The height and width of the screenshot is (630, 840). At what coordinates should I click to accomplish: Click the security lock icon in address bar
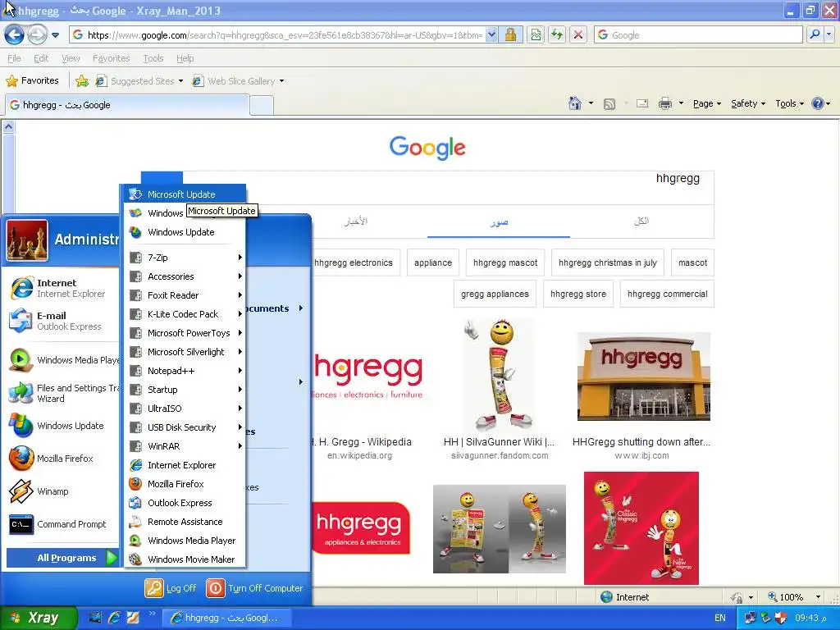coord(510,34)
